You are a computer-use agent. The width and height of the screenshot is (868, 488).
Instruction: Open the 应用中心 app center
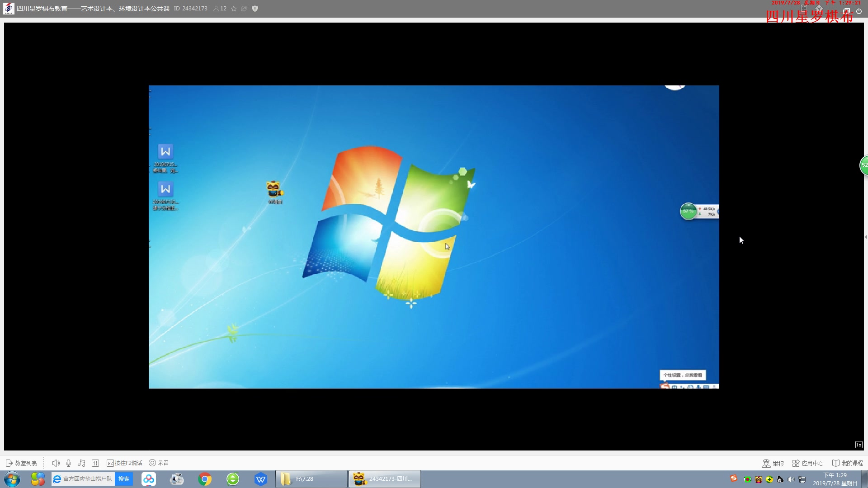tap(807, 464)
